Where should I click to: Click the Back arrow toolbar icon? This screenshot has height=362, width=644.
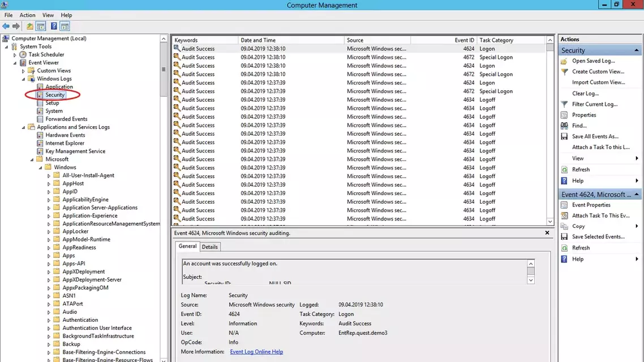click(6, 26)
